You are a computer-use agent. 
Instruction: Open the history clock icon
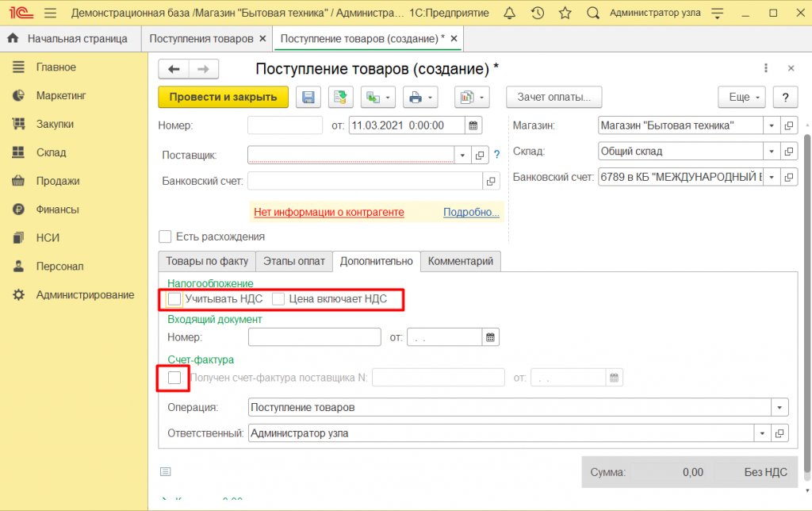538,13
